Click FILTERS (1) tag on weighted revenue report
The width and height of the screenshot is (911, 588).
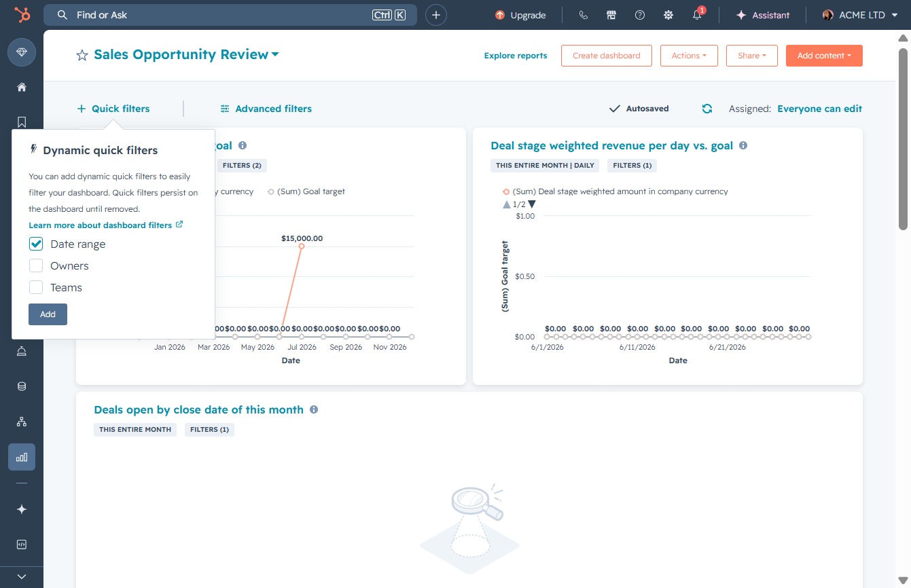tap(632, 165)
